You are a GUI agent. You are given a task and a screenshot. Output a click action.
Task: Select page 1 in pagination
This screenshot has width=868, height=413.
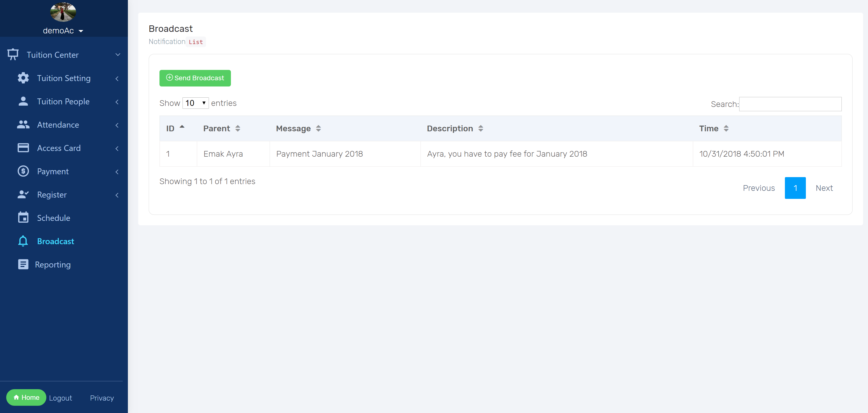795,188
